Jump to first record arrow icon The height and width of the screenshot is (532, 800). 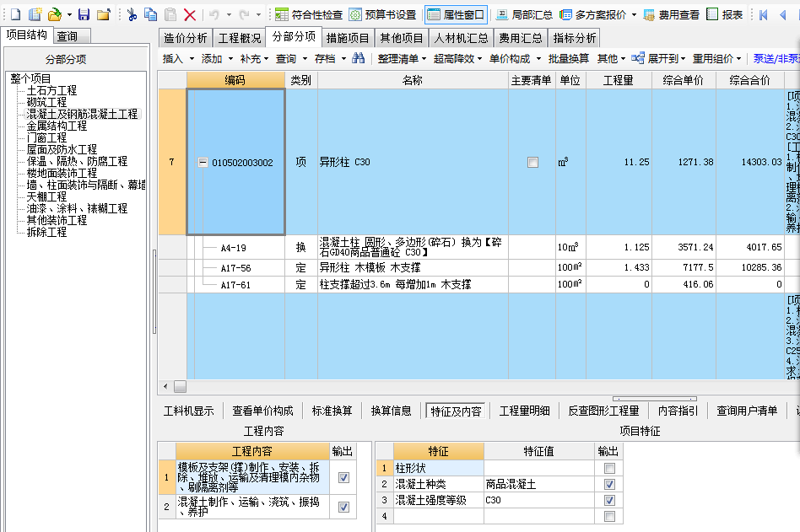[x=763, y=15]
